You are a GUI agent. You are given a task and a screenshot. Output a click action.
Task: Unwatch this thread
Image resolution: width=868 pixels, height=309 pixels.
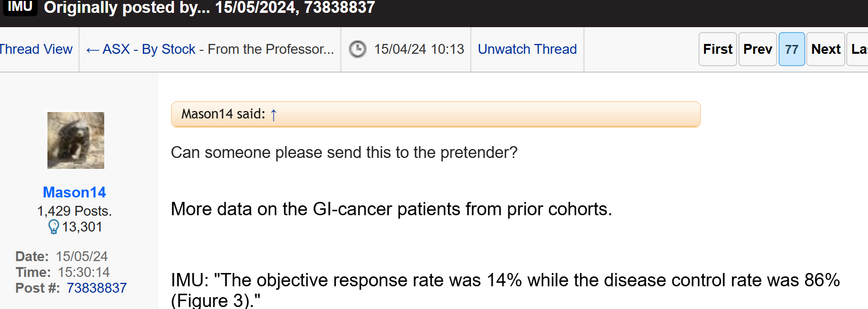tap(527, 49)
